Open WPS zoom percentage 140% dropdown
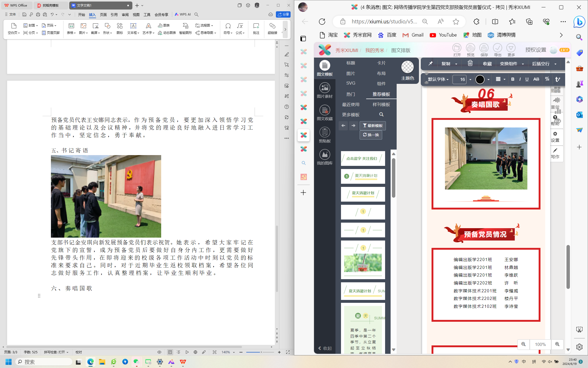 (x=228, y=352)
